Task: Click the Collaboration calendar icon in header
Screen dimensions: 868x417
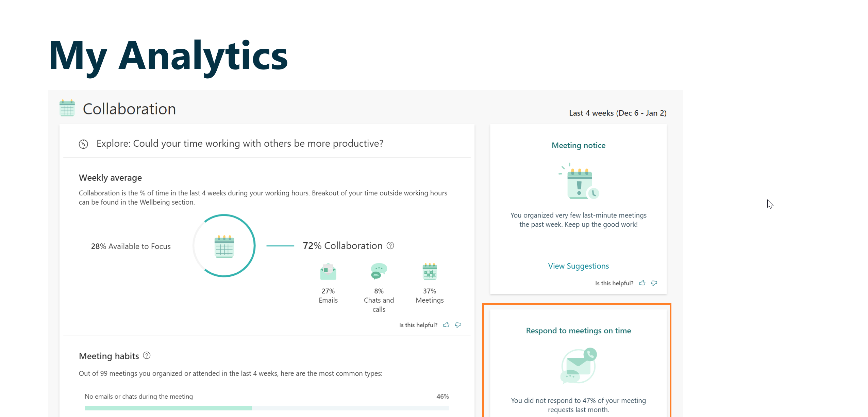Action: click(67, 108)
